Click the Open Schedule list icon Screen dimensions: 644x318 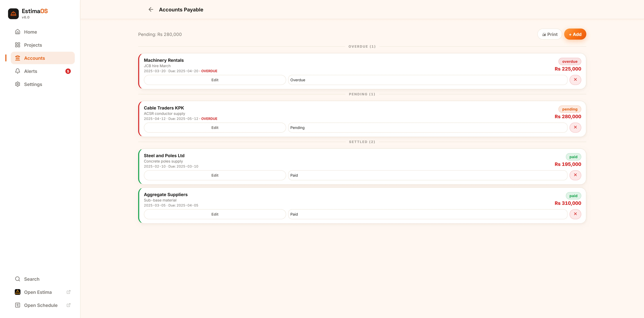18,305
